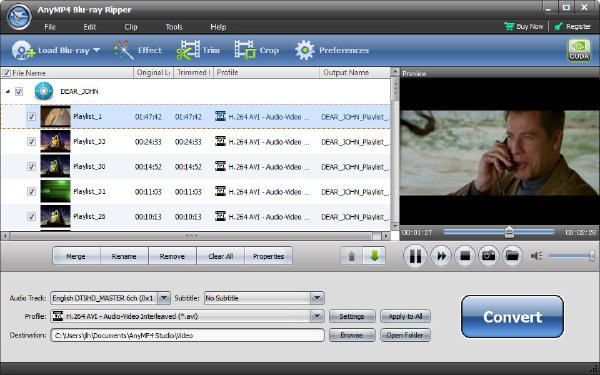Open the Audio Track dropdown
600x375 pixels.
point(164,298)
